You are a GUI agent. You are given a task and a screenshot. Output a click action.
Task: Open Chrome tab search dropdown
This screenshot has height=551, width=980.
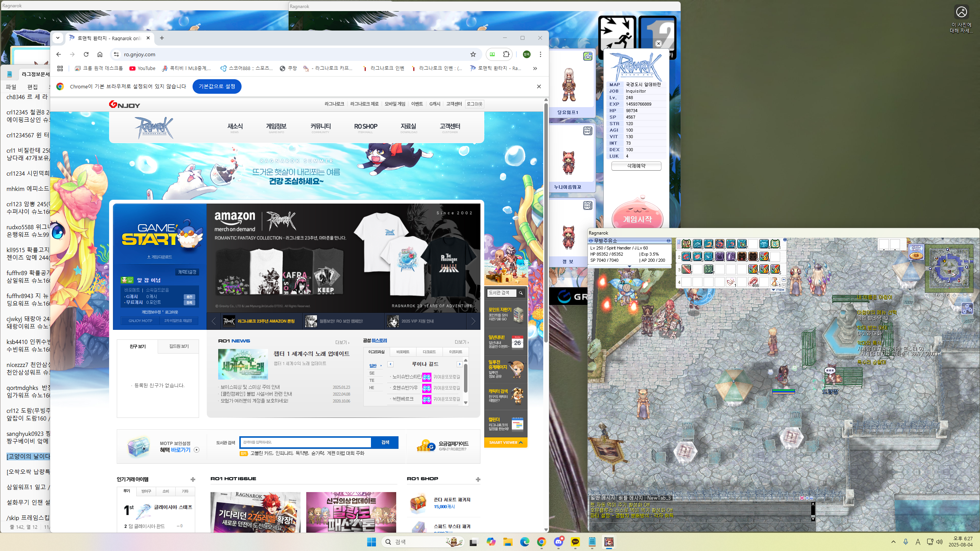pyautogui.click(x=58, y=38)
